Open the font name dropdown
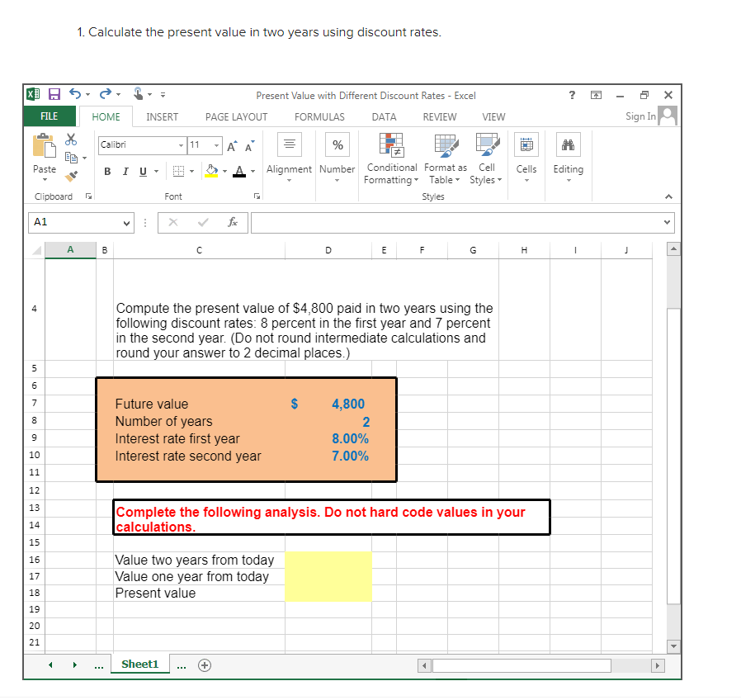The width and height of the screenshot is (741, 700). (x=181, y=146)
